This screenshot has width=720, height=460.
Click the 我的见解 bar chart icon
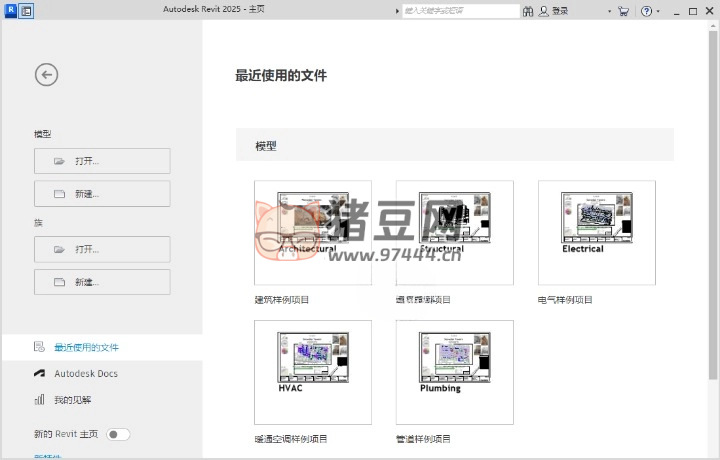coord(39,400)
